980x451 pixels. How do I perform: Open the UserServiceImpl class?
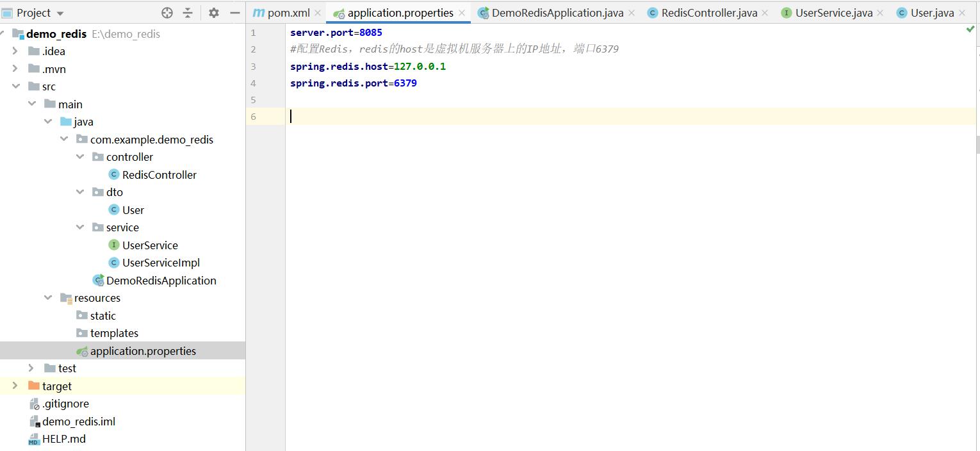pyautogui.click(x=160, y=263)
